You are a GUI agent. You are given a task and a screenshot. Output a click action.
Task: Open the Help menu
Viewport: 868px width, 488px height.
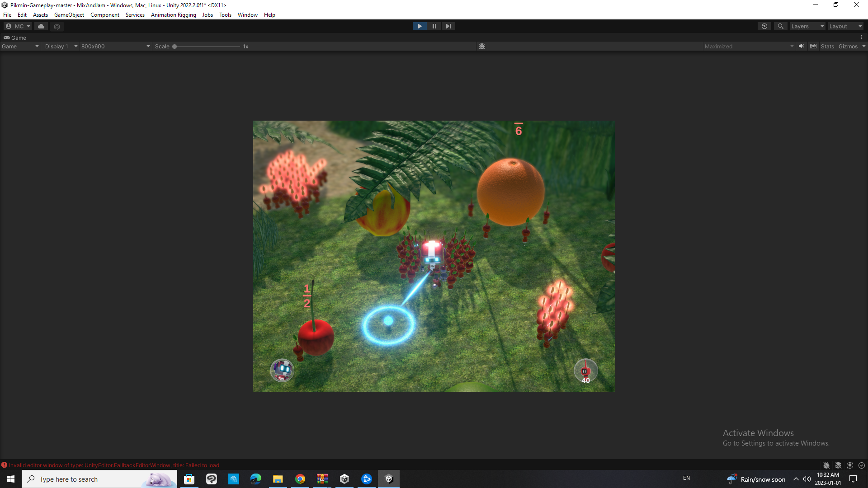point(269,15)
